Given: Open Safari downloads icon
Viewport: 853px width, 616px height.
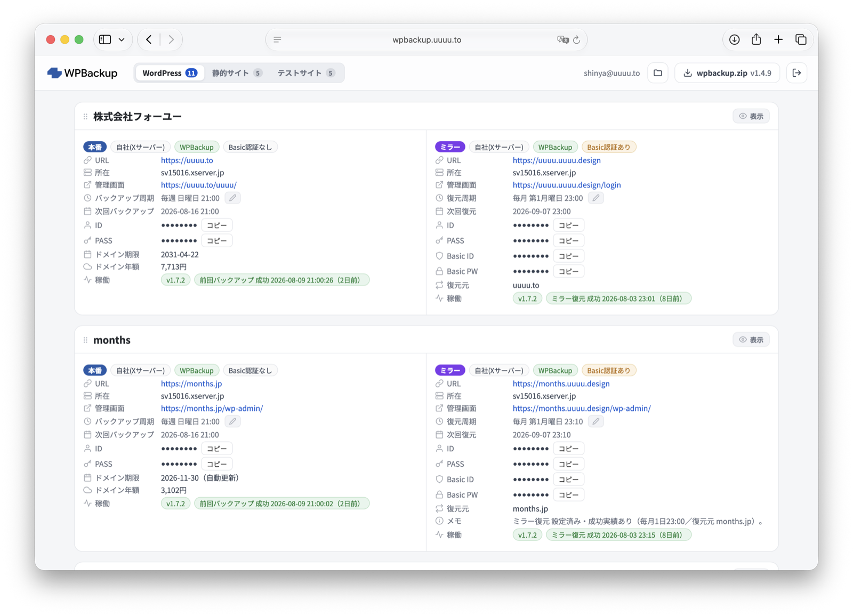Looking at the screenshot, I should pos(734,39).
